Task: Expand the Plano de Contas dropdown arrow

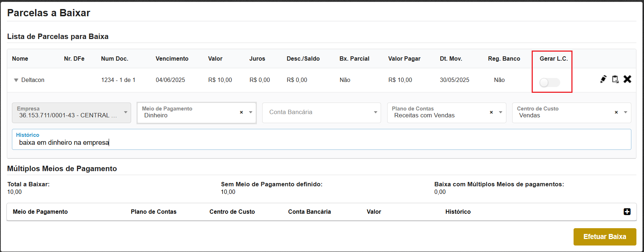Action: (x=501, y=112)
